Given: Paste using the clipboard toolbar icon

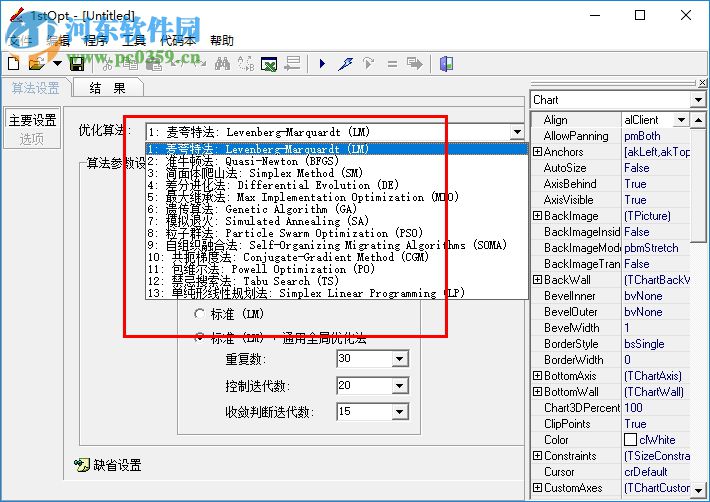Looking at the screenshot, I should [x=154, y=64].
